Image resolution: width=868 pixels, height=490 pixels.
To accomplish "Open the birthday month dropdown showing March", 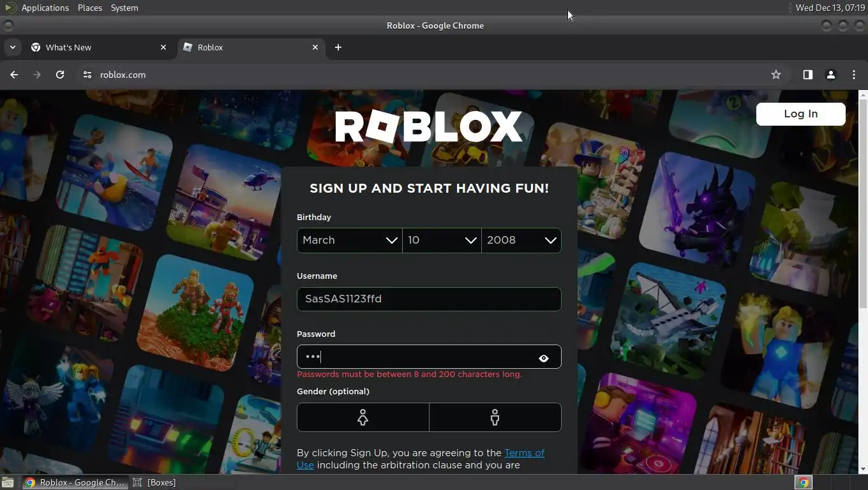I will 350,241.
